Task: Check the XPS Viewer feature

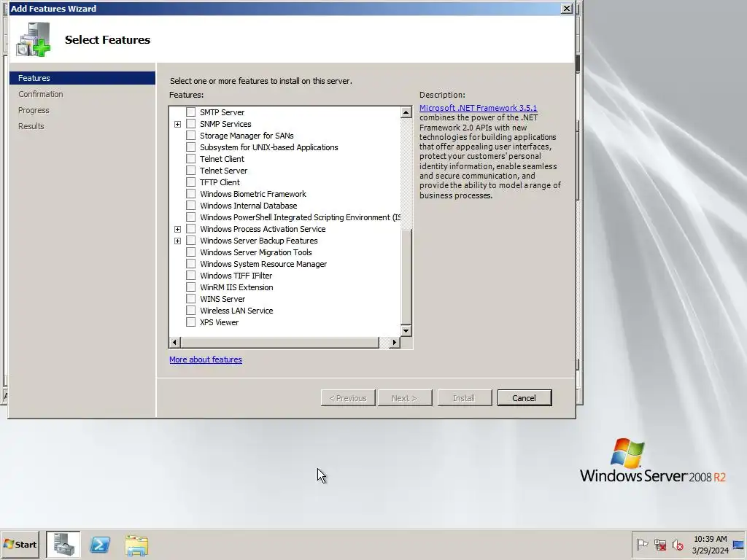Action: 190,322
